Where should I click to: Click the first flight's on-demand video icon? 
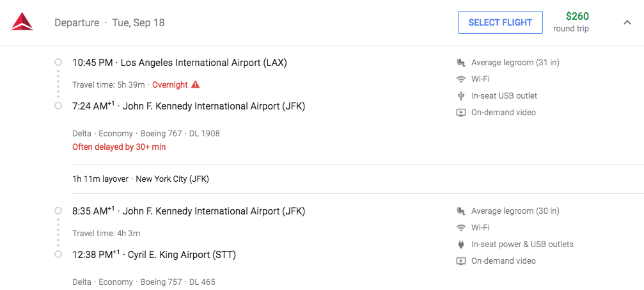coord(460,113)
